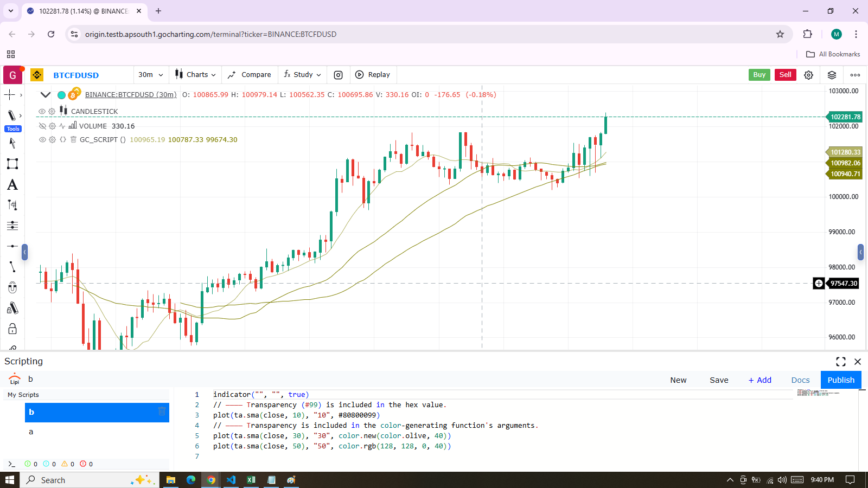Open Excel from the Windows taskbar

coord(251,480)
